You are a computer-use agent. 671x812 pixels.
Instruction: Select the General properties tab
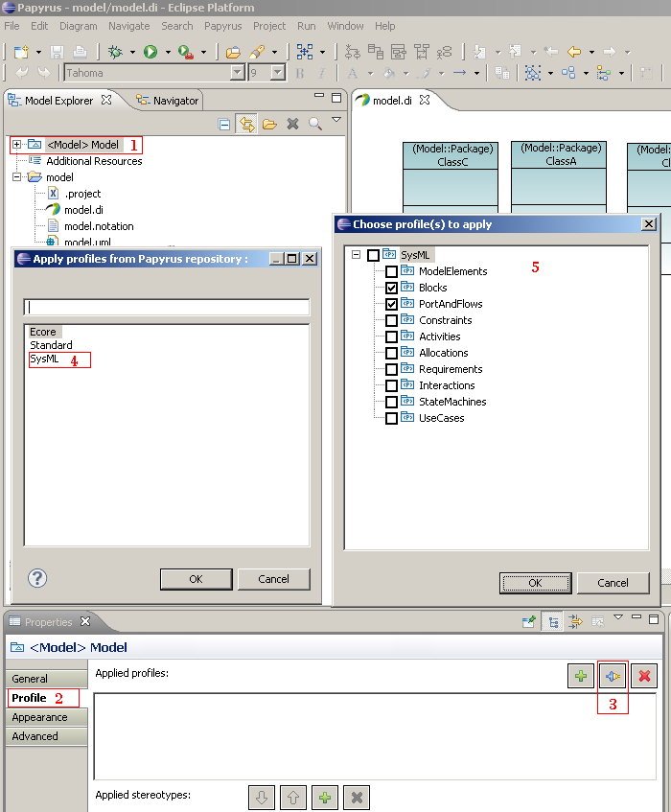click(47, 679)
